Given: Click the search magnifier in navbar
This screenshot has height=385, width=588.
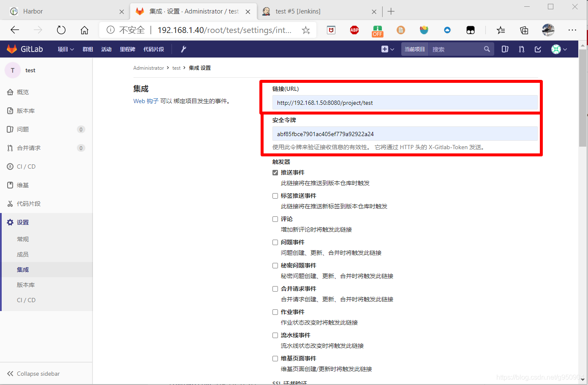Looking at the screenshot, I should 487,49.
